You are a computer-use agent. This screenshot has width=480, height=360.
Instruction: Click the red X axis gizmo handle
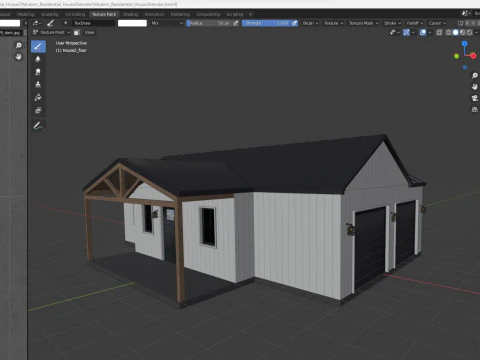pyautogui.click(x=473, y=56)
